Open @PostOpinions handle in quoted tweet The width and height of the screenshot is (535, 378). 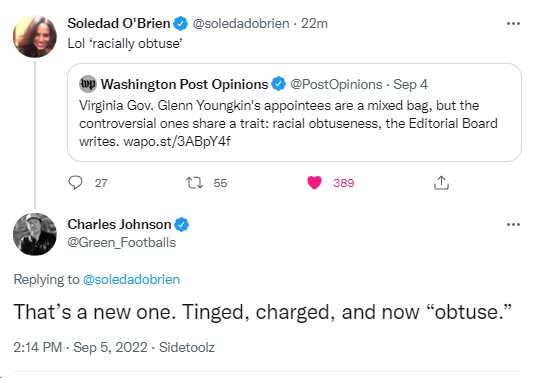[336, 84]
